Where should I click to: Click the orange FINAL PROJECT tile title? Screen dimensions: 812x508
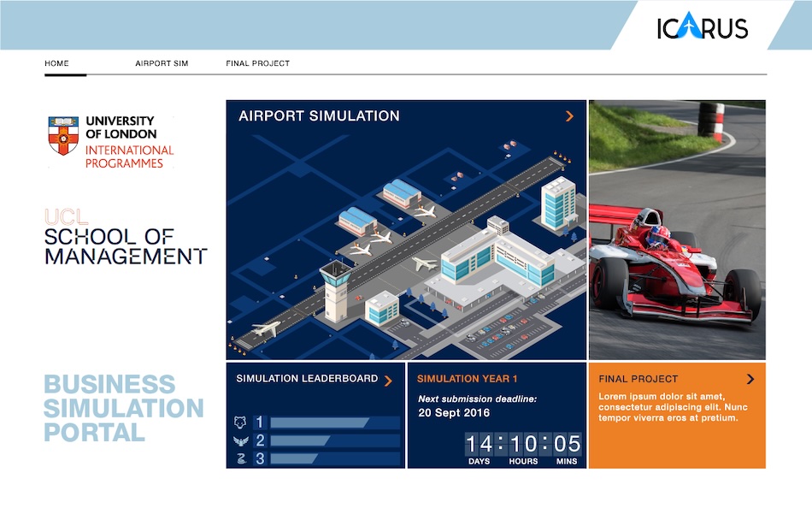click(x=638, y=379)
